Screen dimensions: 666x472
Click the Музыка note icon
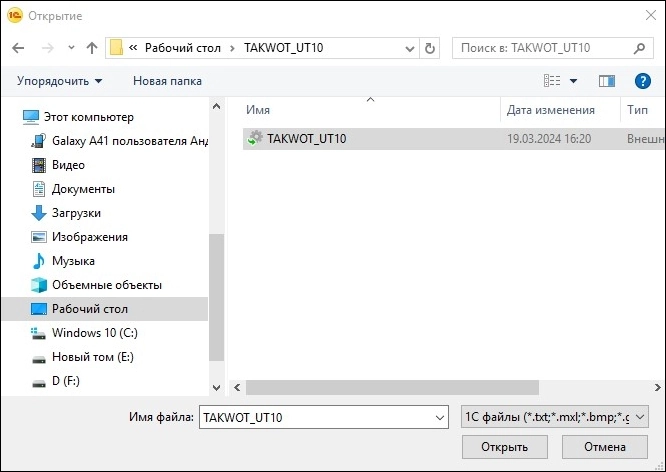[x=39, y=261]
